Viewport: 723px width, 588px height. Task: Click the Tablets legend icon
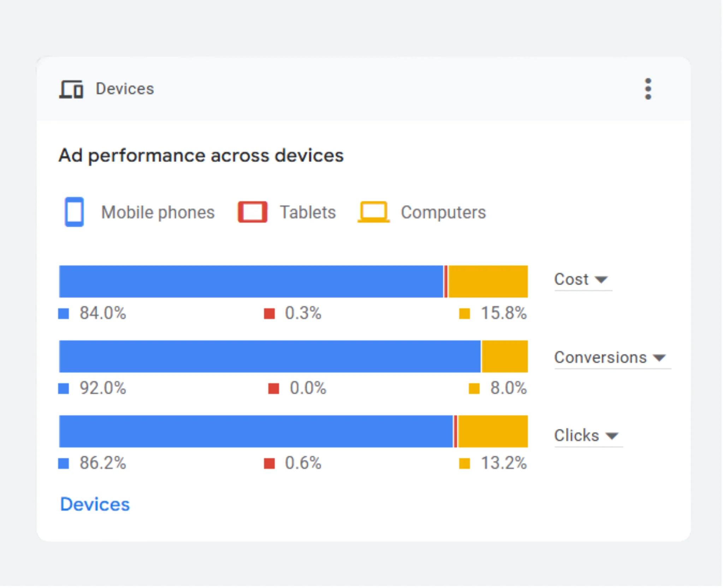pos(252,212)
